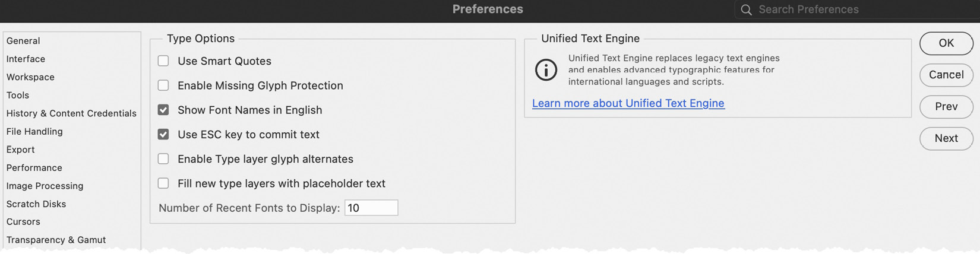Open History & Content Credentials settings
The image size is (980, 254).
pos(71,113)
